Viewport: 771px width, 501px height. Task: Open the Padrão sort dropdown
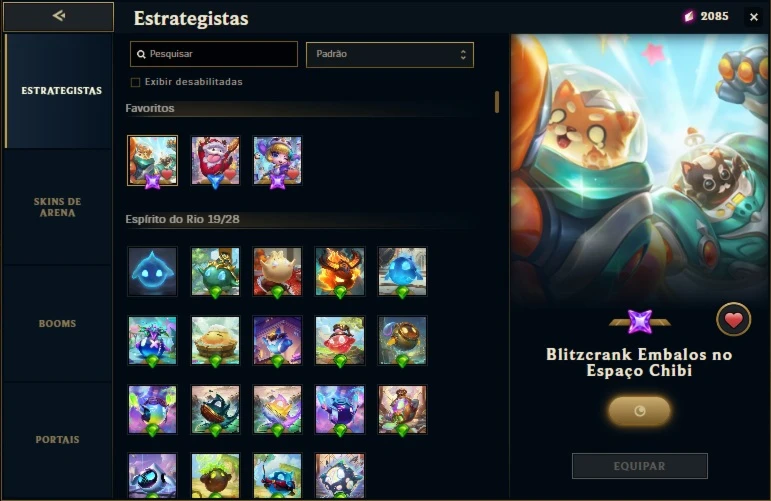(x=389, y=55)
